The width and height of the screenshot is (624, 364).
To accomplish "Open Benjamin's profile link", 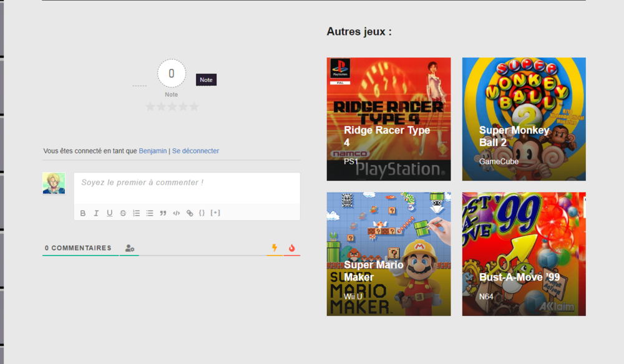I will pyautogui.click(x=153, y=151).
